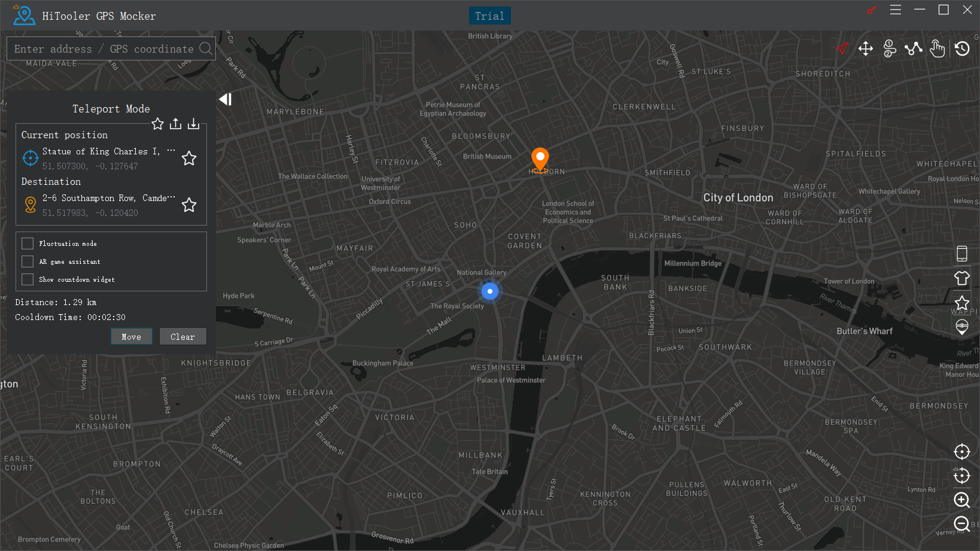980x551 pixels.
Task: Click the Pokémon GO pin icon
Action: (962, 327)
